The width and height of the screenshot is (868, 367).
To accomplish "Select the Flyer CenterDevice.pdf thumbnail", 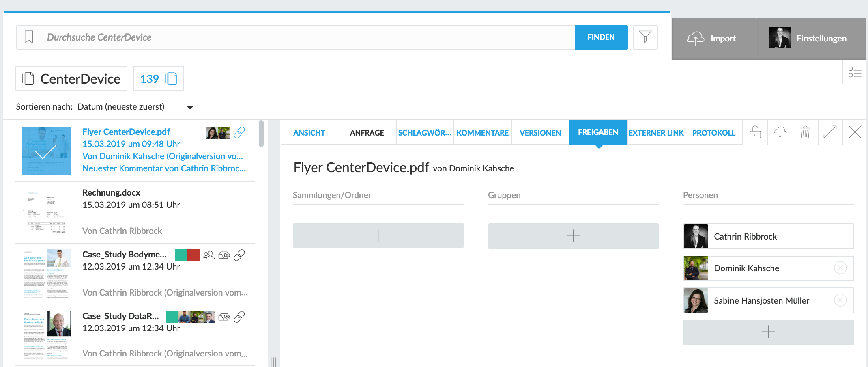I will [46, 151].
